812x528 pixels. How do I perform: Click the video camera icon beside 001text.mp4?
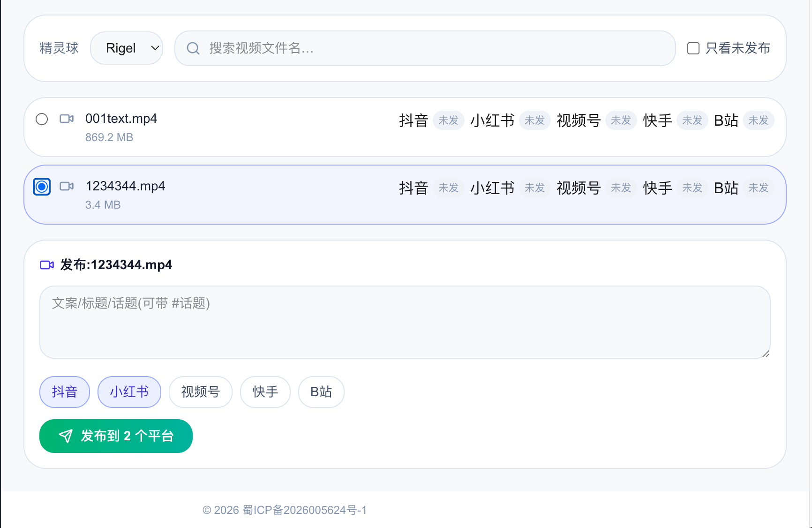click(x=67, y=119)
